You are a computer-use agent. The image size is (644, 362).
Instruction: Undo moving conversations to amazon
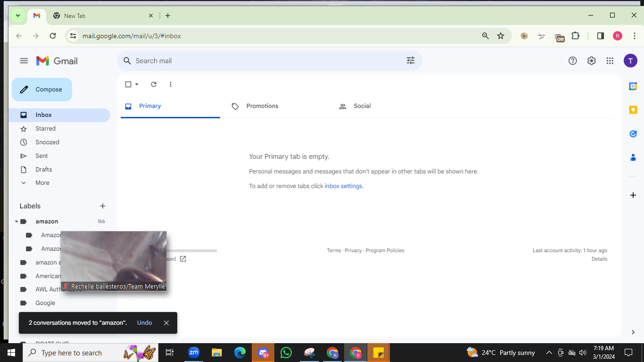point(145,323)
